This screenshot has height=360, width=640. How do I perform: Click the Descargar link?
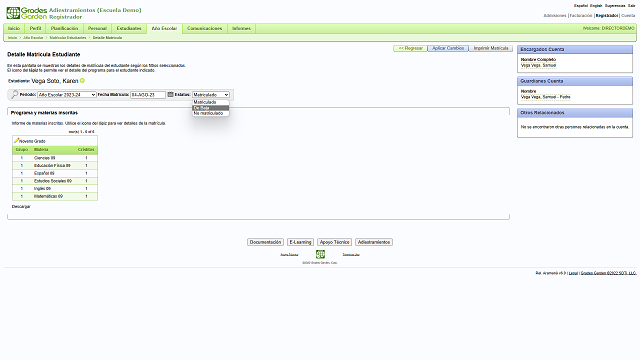21,207
